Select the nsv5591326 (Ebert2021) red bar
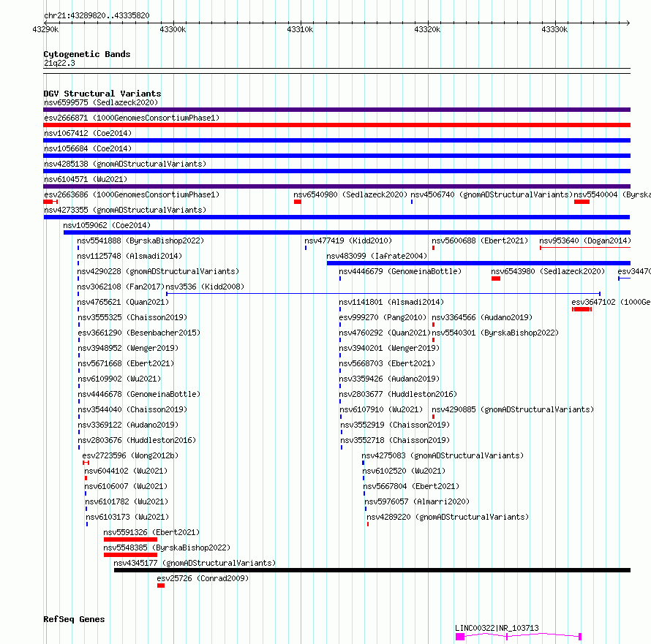The height and width of the screenshot is (644, 651). 130,540
